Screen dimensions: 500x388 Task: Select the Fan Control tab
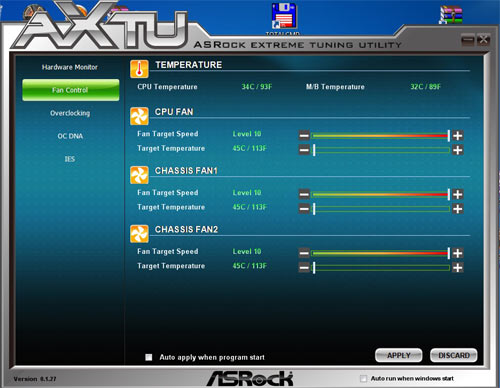(x=71, y=90)
